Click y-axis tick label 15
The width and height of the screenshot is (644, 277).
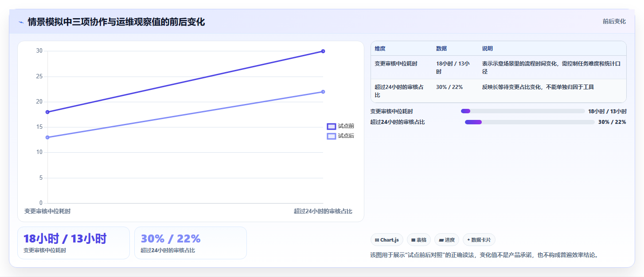39,127
